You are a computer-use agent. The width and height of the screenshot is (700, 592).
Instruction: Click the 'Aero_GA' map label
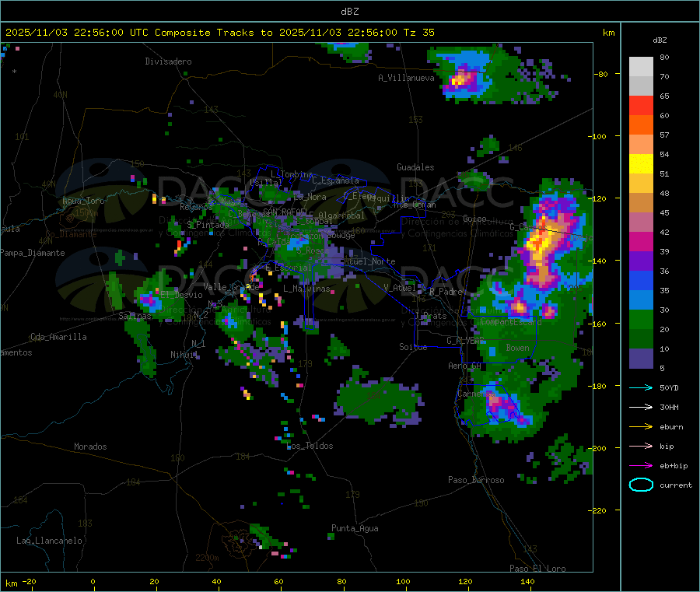pyautogui.click(x=465, y=366)
